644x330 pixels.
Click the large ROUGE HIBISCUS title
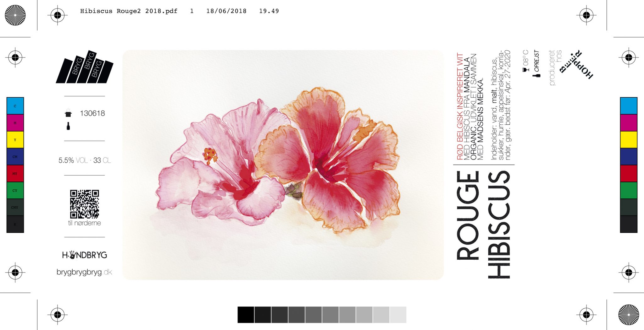pos(483,224)
